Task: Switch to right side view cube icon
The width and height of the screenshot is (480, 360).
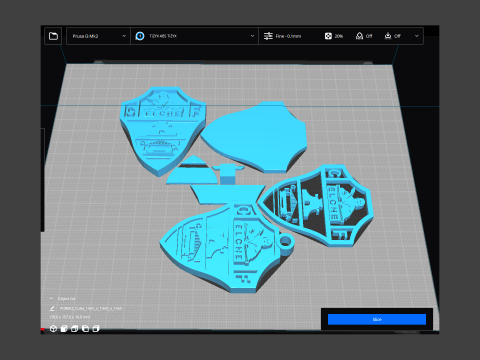Action: click(x=96, y=329)
